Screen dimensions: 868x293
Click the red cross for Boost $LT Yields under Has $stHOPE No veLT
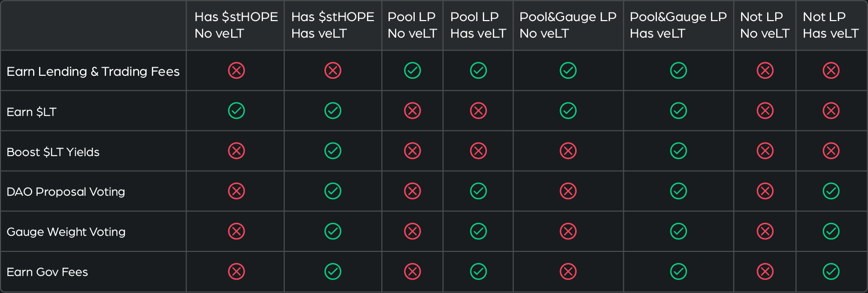click(x=237, y=151)
